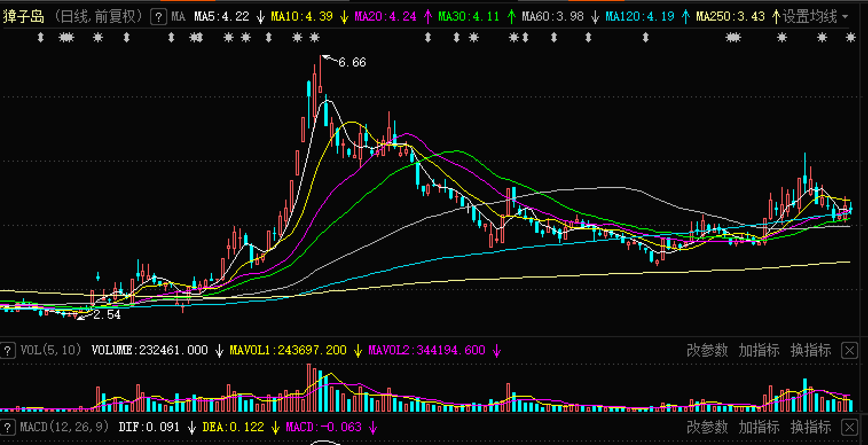The image size is (868, 445).
Task: Select the MA250:3.43 moving average label
Action: point(730,17)
